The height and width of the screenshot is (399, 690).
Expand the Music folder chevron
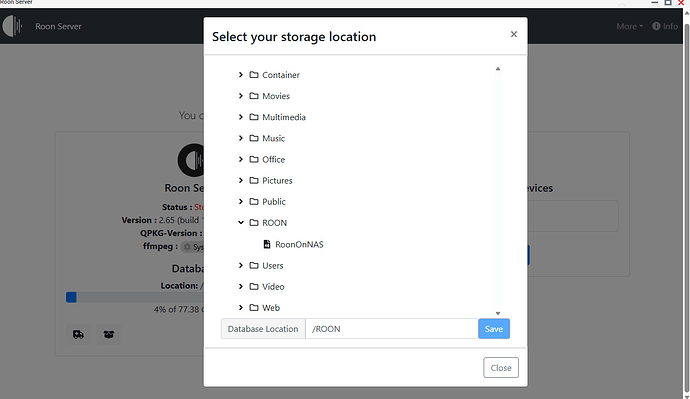(241, 138)
